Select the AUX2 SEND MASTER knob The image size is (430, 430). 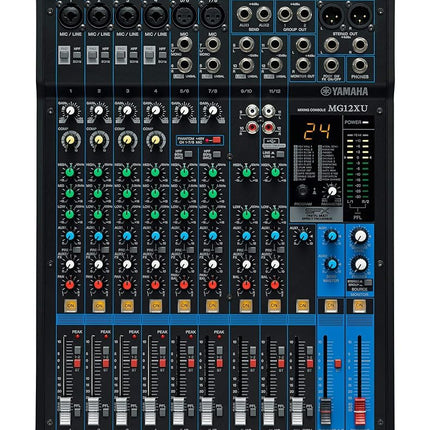(331, 264)
